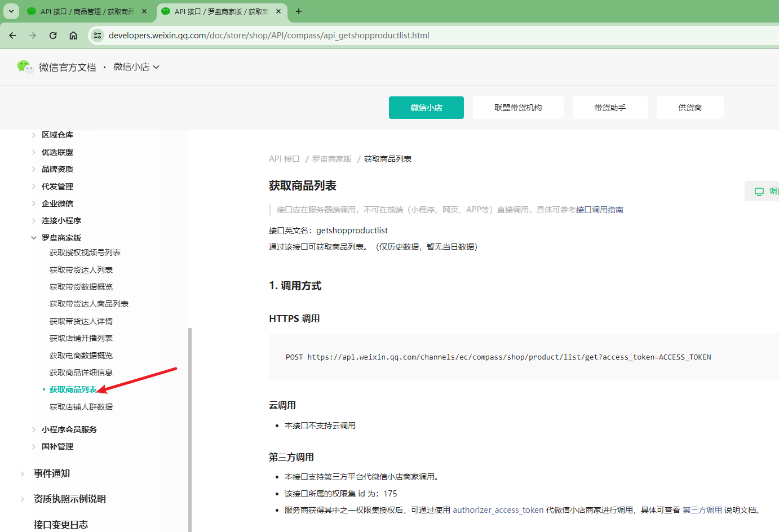Open 获取店铺开播列表 in sidebar
Image resolution: width=779 pixels, height=532 pixels.
(x=81, y=338)
